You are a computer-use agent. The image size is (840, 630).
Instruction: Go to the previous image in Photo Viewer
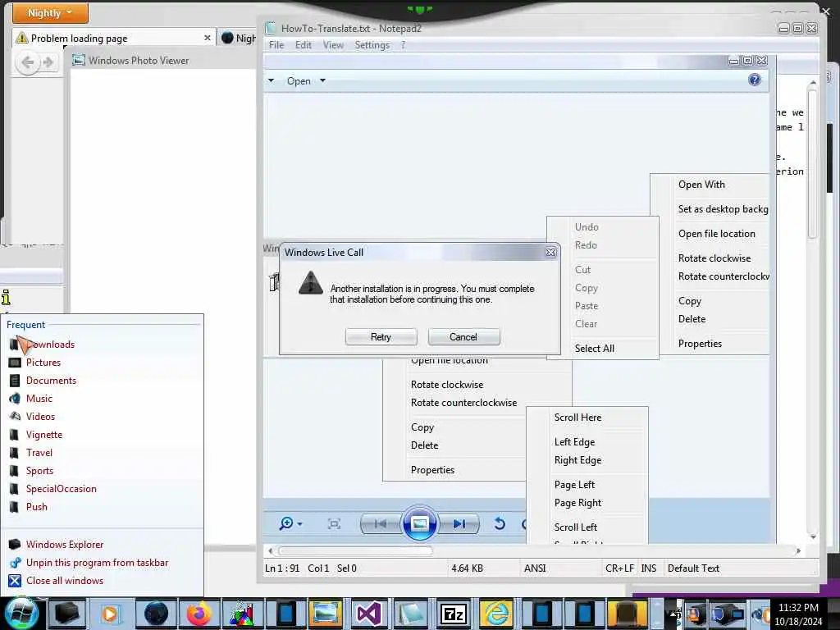pyautogui.click(x=381, y=523)
